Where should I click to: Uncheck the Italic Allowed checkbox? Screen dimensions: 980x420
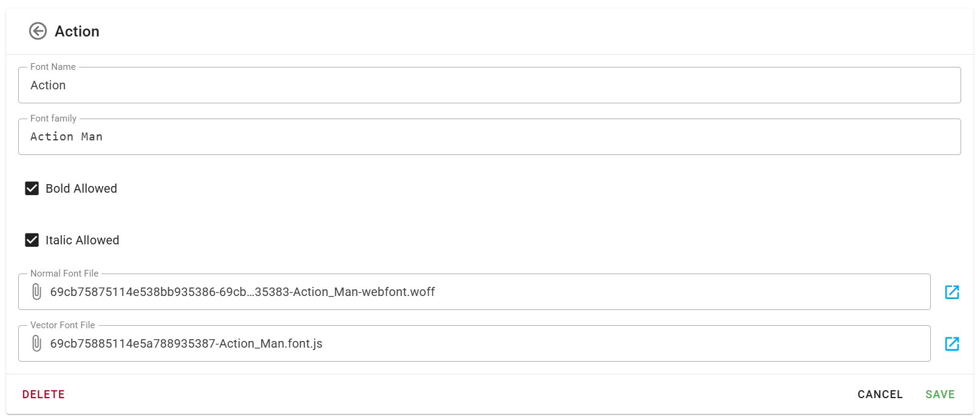pyautogui.click(x=32, y=240)
